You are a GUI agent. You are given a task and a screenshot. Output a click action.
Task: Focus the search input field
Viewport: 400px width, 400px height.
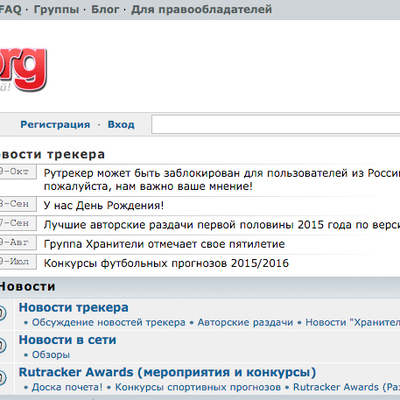tap(276, 124)
